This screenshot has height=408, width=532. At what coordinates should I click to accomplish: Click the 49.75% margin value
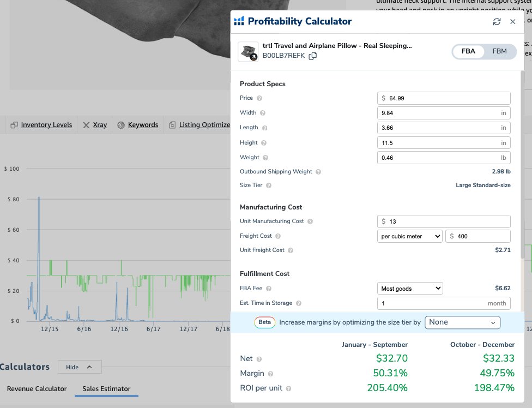coord(497,374)
